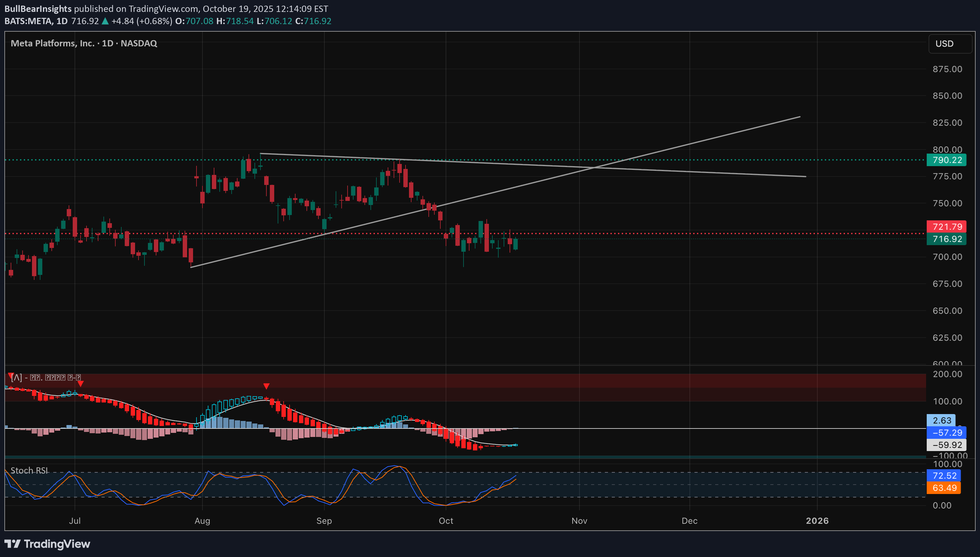980x557 pixels.
Task: Click the 721.79 red price label
Action: (x=946, y=227)
